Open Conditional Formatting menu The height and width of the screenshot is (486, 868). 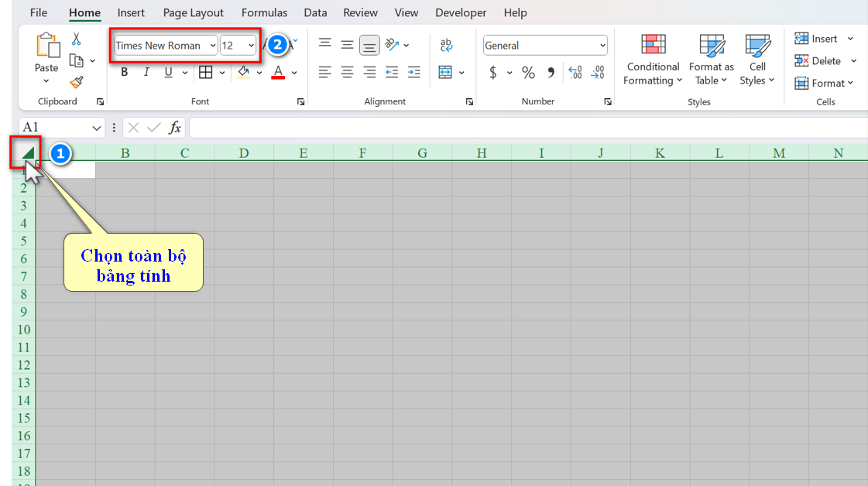(x=653, y=60)
